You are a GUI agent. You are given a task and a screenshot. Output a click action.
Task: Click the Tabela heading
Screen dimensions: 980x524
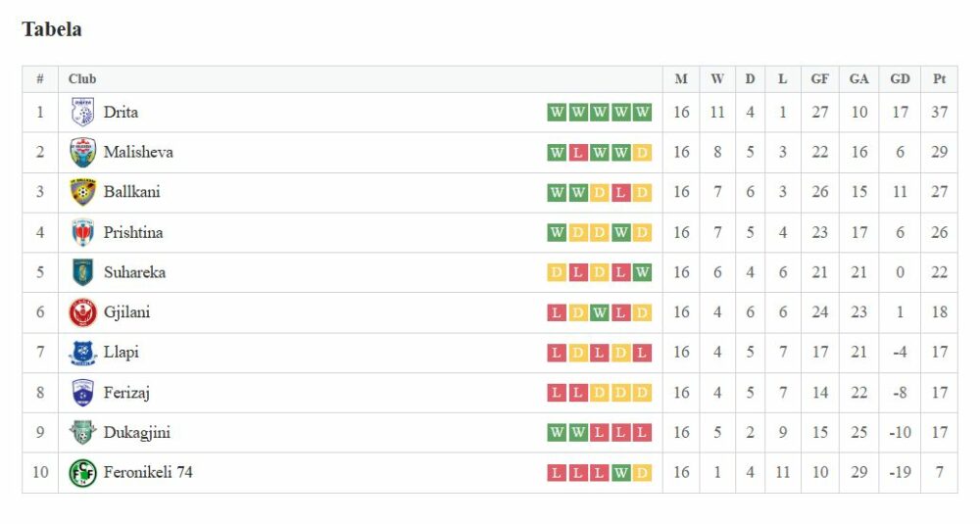[52, 29]
